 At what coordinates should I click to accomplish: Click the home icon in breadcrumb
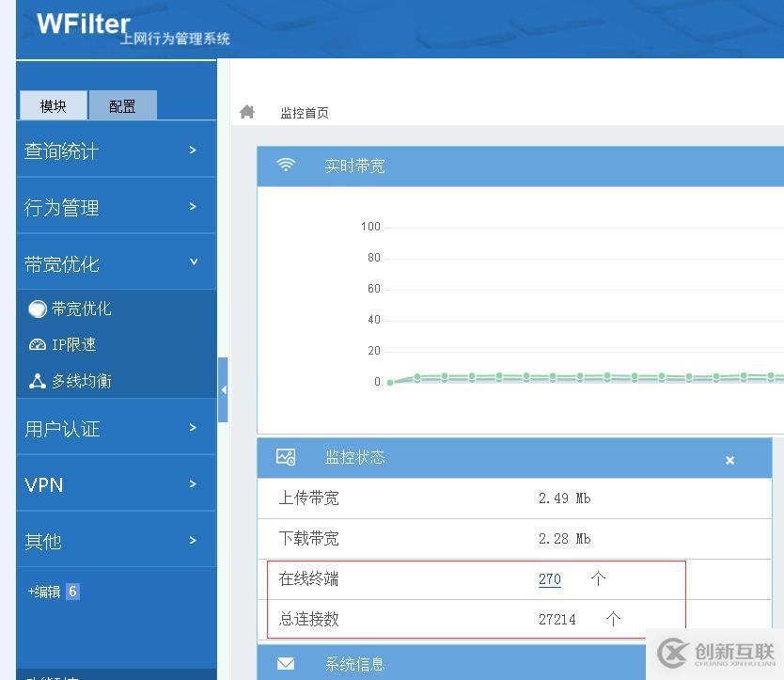[247, 112]
